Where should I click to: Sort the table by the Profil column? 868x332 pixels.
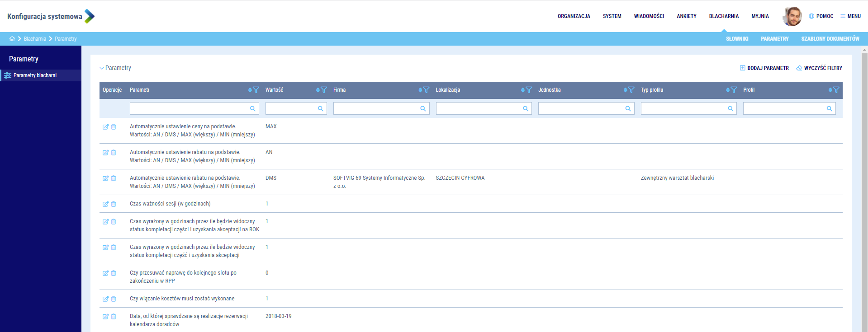click(830, 90)
